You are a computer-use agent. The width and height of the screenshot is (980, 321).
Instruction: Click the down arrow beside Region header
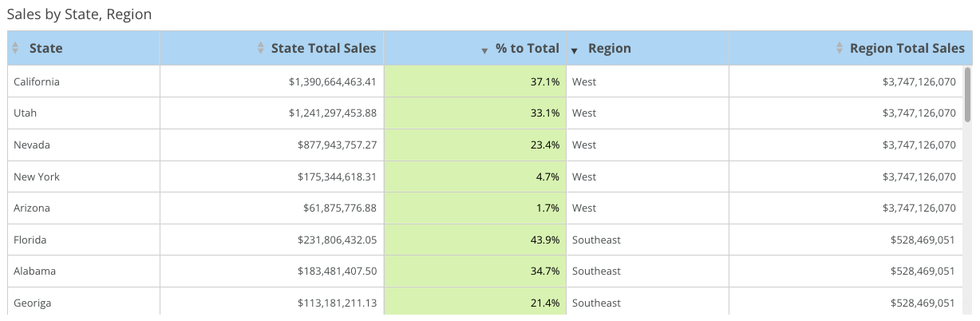click(x=575, y=51)
